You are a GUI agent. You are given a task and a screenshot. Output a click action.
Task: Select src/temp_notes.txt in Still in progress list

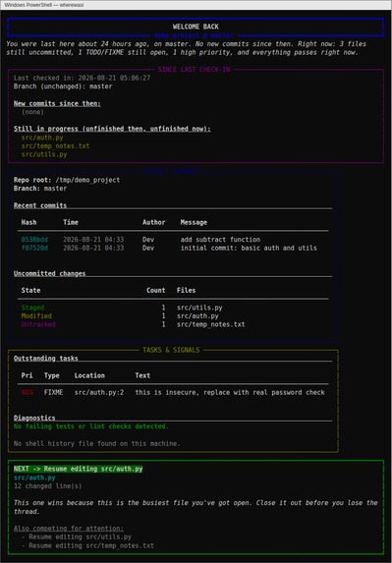tap(55, 146)
